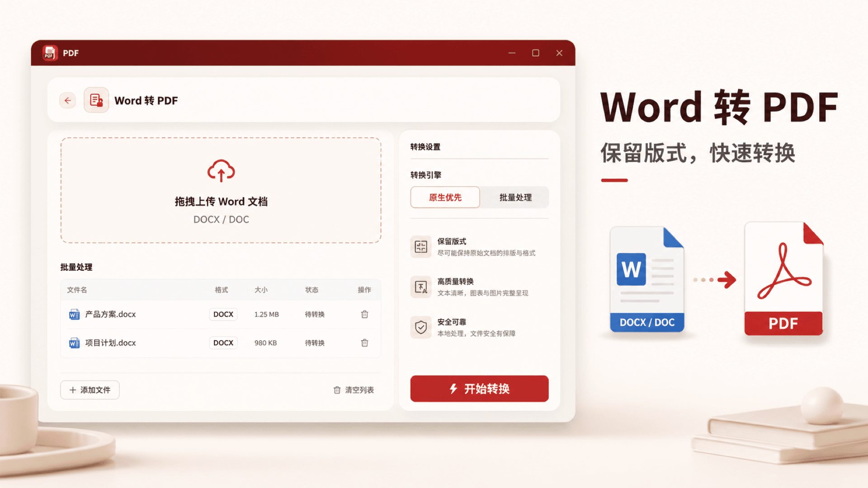This screenshot has width=868, height=488.
Task: Select the file name 项目计划.docx
Action: [x=110, y=343]
